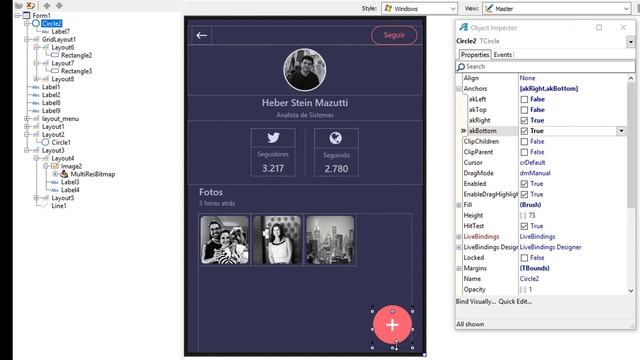The width and height of the screenshot is (640, 360).
Task: Toggle the akRight checkbox
Action: tap(524, 120)
